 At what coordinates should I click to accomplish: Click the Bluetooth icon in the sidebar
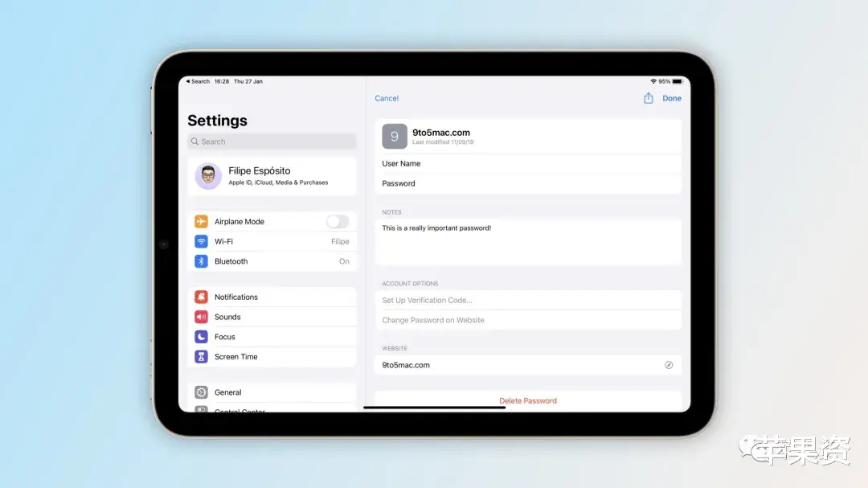200,260
